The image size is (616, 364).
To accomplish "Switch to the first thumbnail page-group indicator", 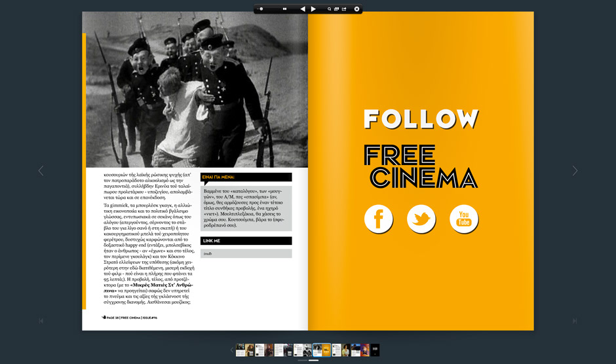I will point(303,361).
